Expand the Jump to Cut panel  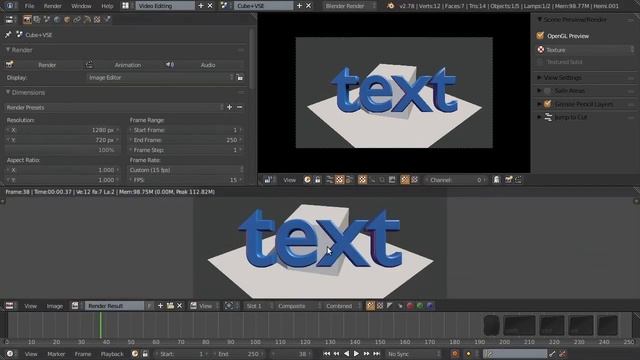pyautogui.click(x=539, y=117)
